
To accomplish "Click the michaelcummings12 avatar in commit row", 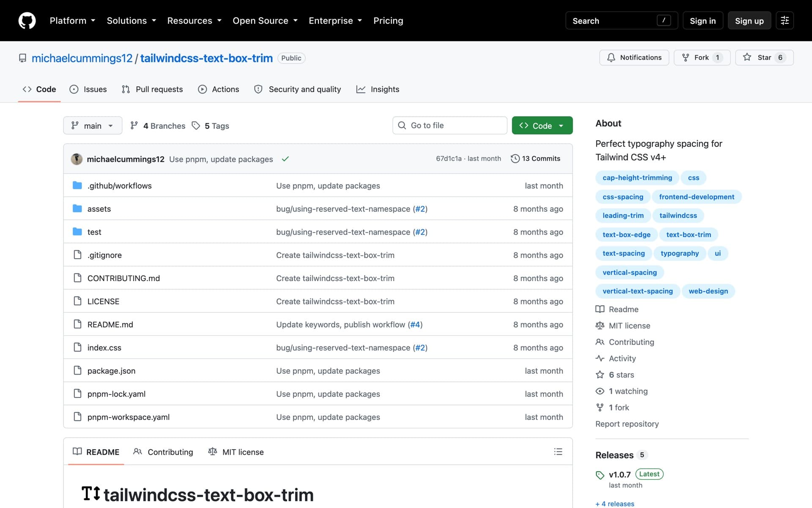I will click(77, 159).
